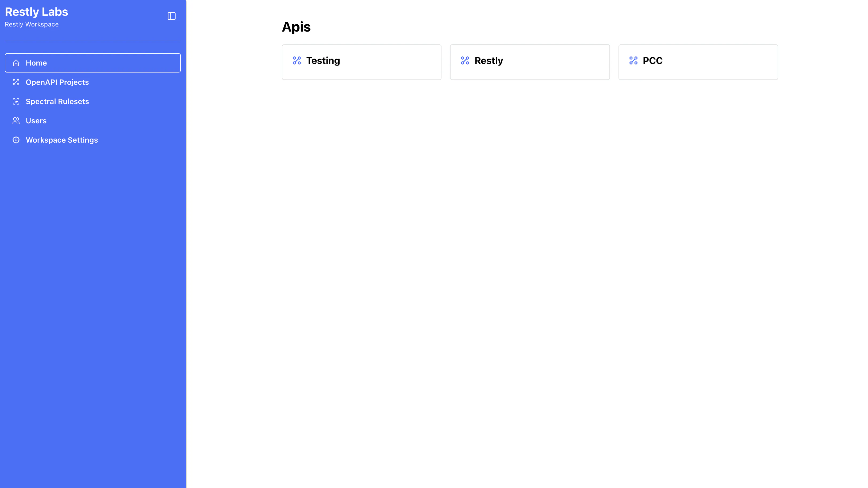Open the Restly API card
Image resolution: width=868 pixels, height=488 pixels.
pyautogui.click(x=530, y=62)
